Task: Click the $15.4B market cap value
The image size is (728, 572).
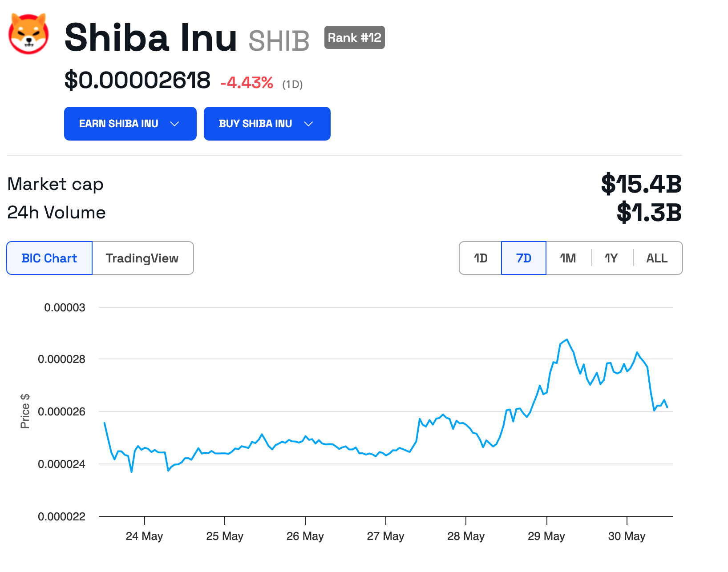Action: [x=641, y=184]
